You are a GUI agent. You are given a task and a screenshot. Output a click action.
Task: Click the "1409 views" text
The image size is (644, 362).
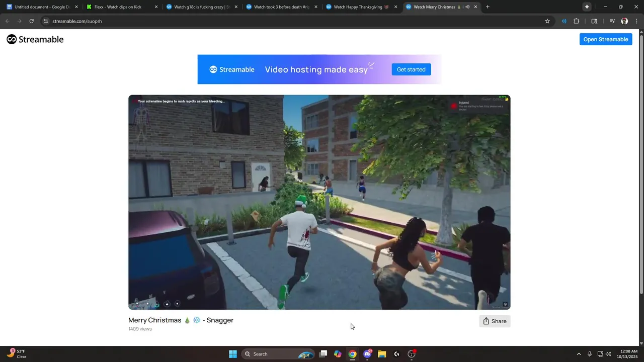[x=140, y=329]
